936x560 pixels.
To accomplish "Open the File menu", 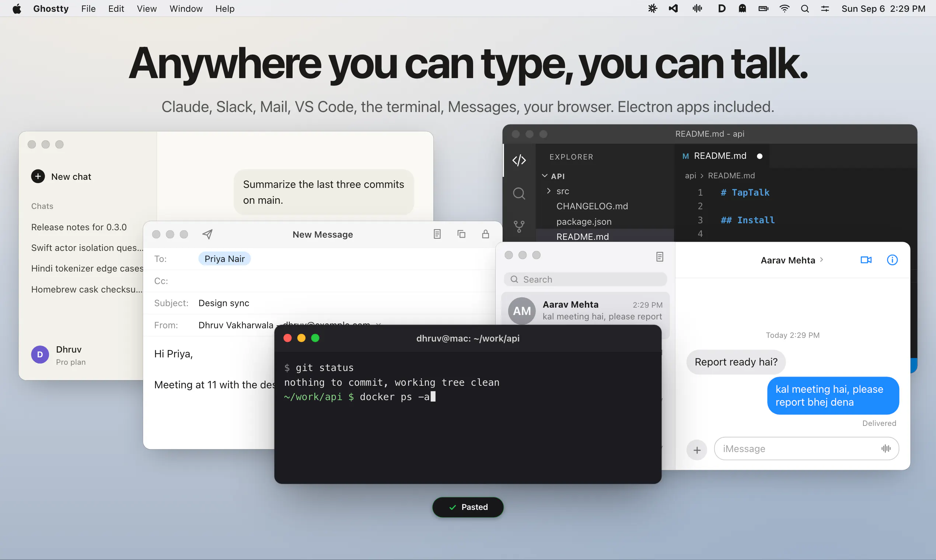I will coord(88,8).
